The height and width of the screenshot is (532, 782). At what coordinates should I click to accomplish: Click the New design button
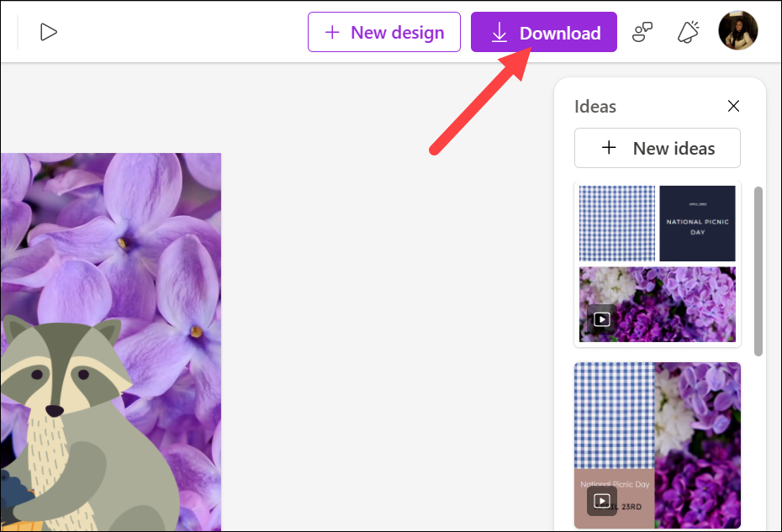[384, 33]
